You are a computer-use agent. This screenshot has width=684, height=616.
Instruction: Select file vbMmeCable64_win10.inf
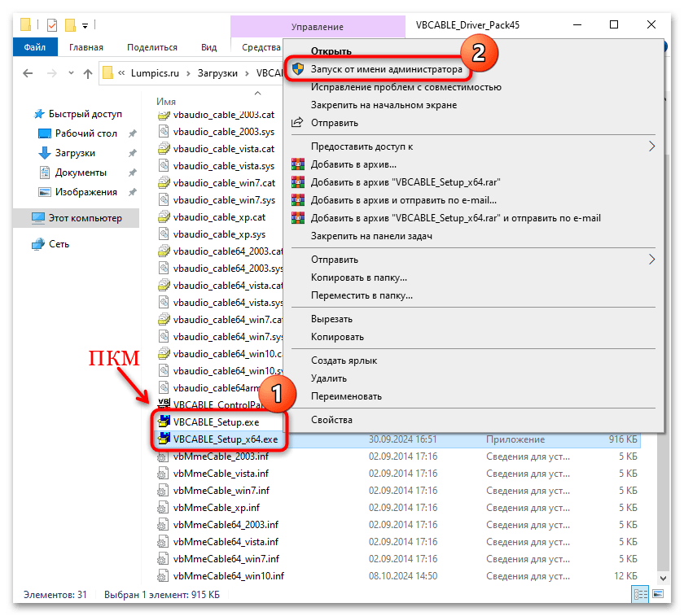[x=229, y=576]
